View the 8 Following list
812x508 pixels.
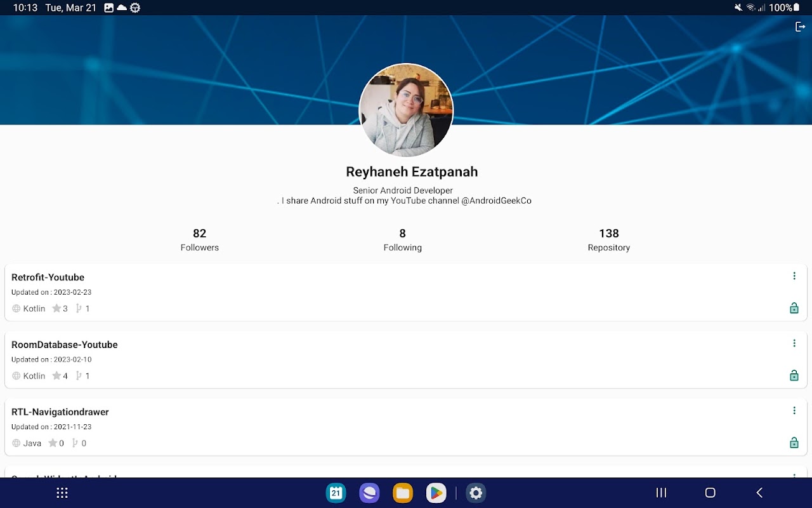(x=402, y=239)
